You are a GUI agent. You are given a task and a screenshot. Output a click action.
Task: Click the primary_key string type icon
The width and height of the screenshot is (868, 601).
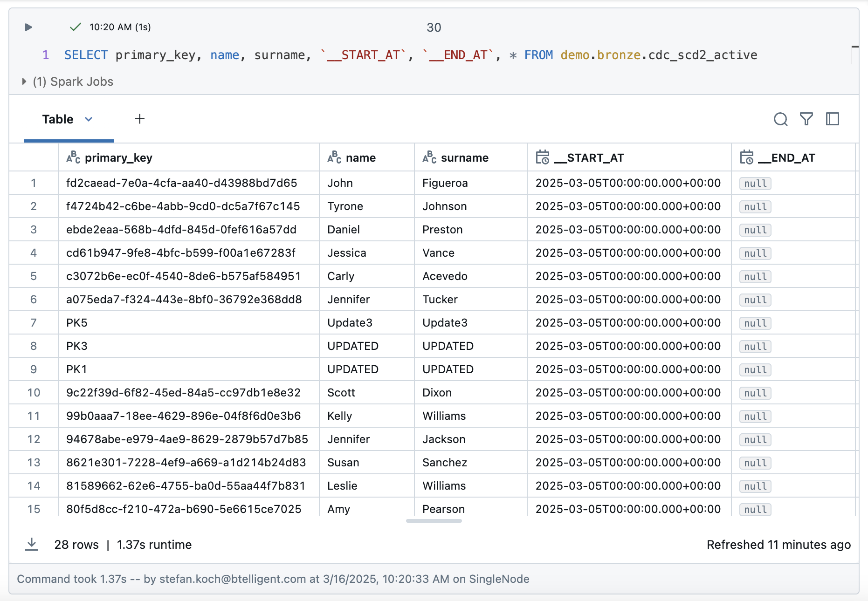click(x=73, y=157)
